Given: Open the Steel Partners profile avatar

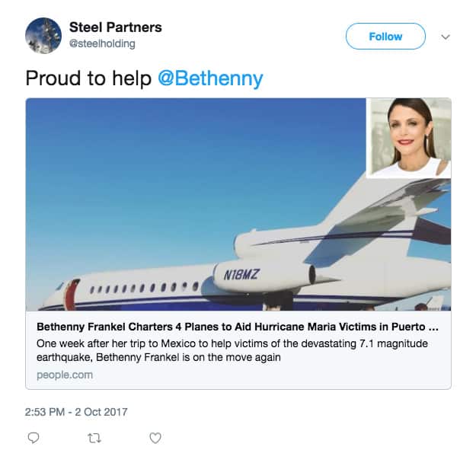Looking at the screenshot, I should coord(43,36).
